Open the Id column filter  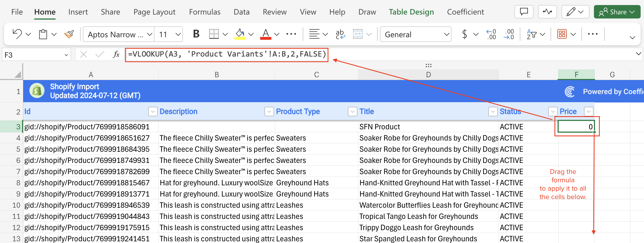(x=153, y=111)
